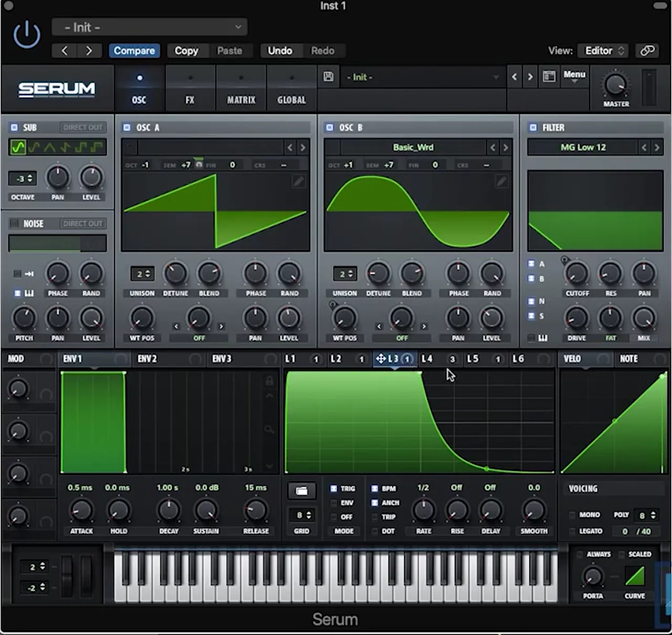Toggle the SUB oscillator enable switch
The image size is (672, 635).
click(x=14, y=128)
